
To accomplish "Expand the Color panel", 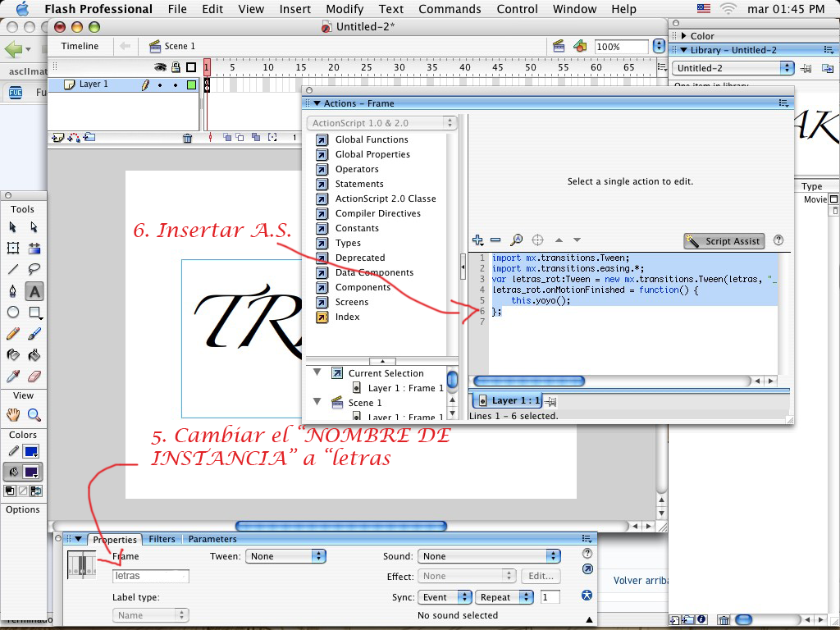I will [683, 36].
